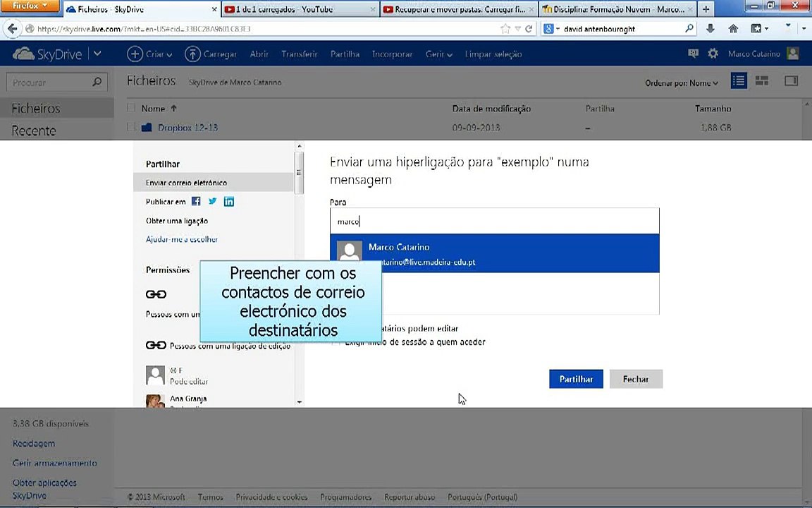The width and height of the screenshot is (812, 508).
Task: Open the messaging chat icon
Action: click(x=693, y=53)
